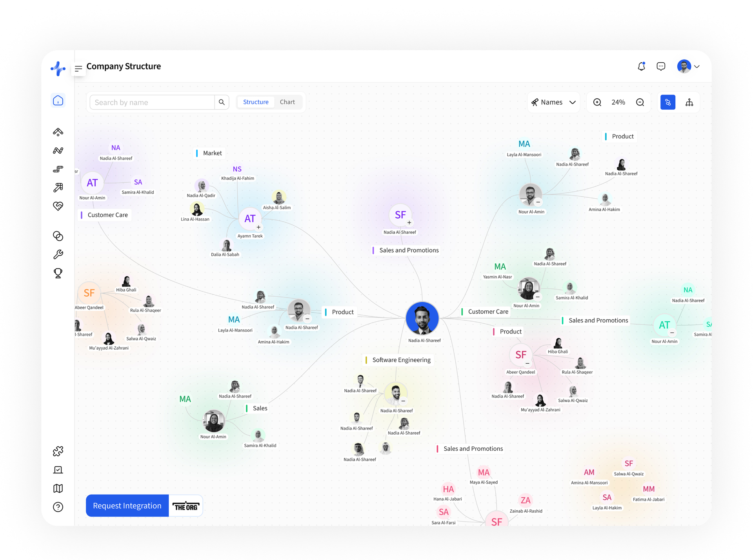Open the home icon in sidebar
The image size is (753, 560).
pyautogui.click(x=58, y=101)
